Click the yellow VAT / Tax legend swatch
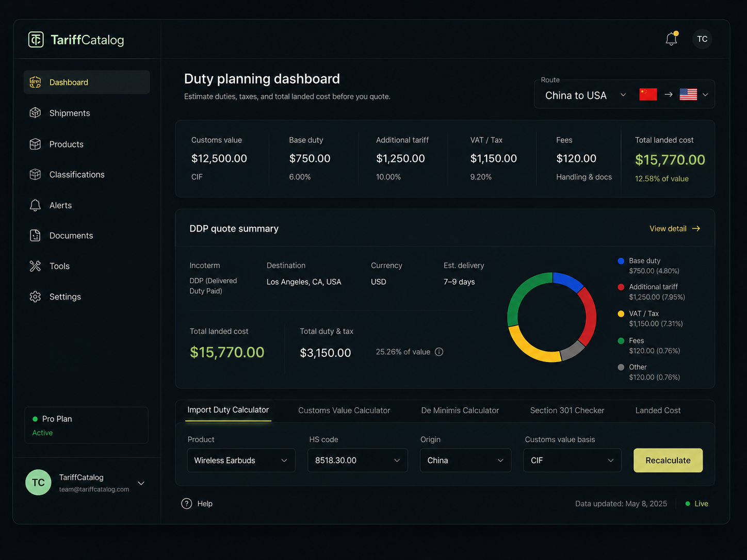 coord(621,314)
